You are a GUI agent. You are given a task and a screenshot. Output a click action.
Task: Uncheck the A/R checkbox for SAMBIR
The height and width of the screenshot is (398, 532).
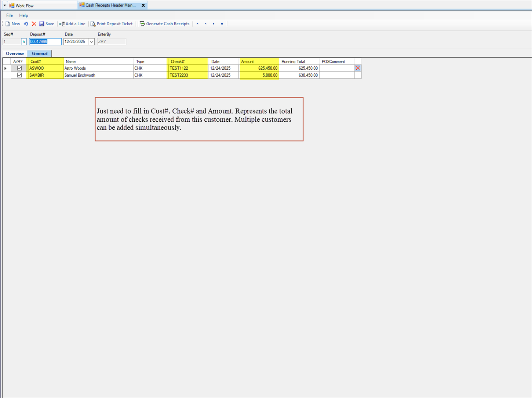point(19,75)
